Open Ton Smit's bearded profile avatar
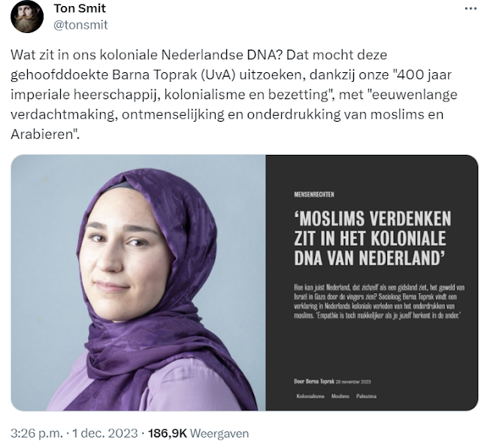The height and width of the screenshot is (448, 481). [27, 17]
